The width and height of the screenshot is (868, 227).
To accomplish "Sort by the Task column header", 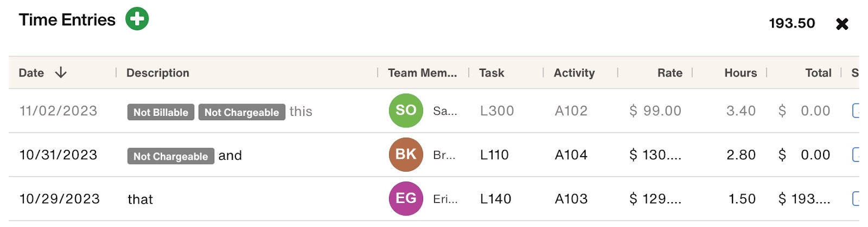I will pyautogui.click(x=492, y=73).
